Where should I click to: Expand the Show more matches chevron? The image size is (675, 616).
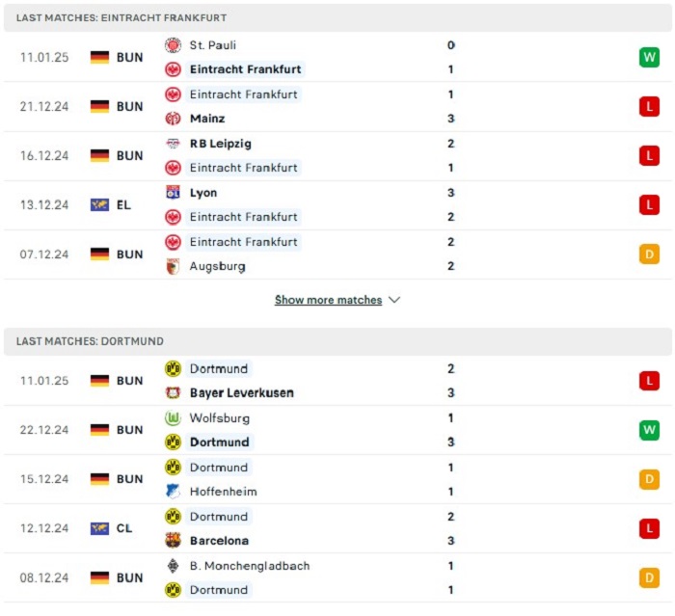coord(394,300)
